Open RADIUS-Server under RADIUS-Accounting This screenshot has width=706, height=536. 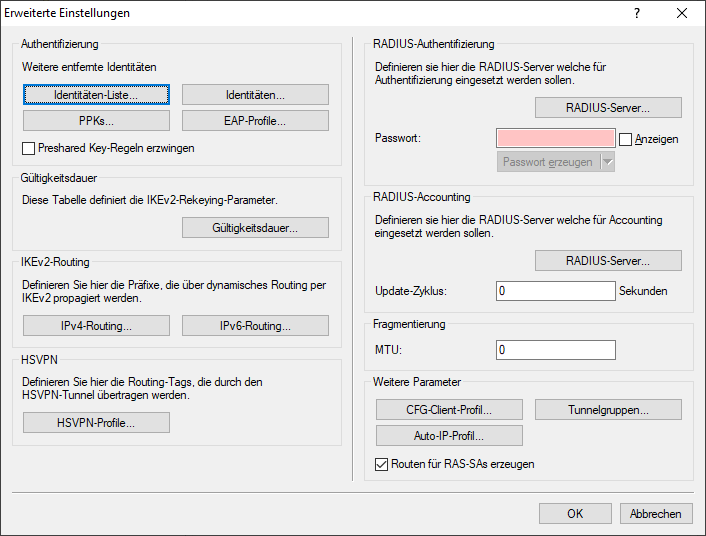tap(608, 261)
